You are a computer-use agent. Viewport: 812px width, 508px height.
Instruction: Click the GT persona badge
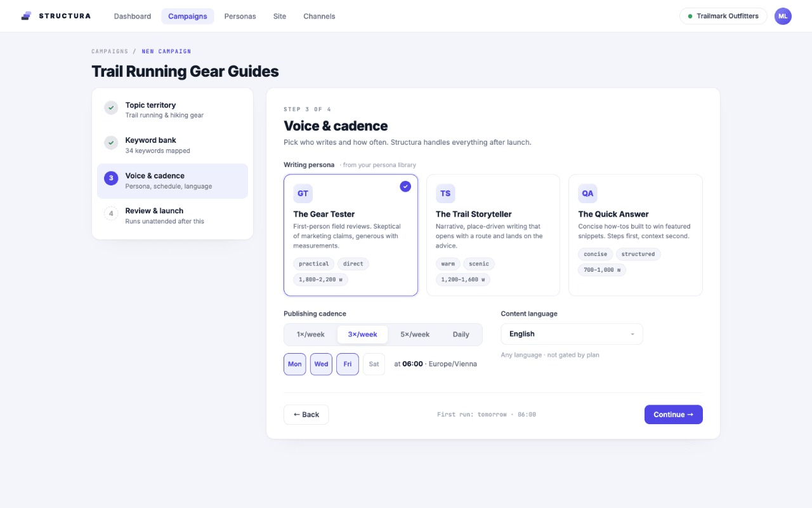pyautogui.click(x=303, y=194)
